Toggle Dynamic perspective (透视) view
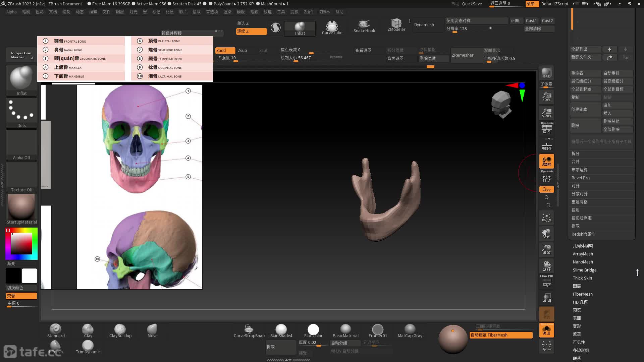The height and width of the screenshot is (362, 644). point(546,128)
